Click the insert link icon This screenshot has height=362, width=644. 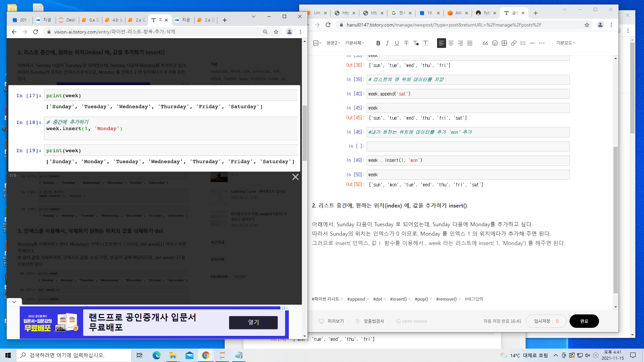[x=514, y=43]
